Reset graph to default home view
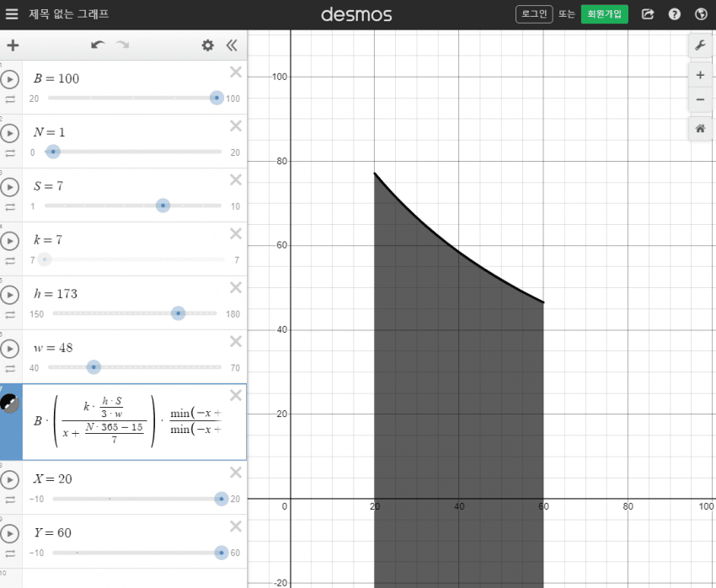Screen dimensions: 716x588 (700, 129)
